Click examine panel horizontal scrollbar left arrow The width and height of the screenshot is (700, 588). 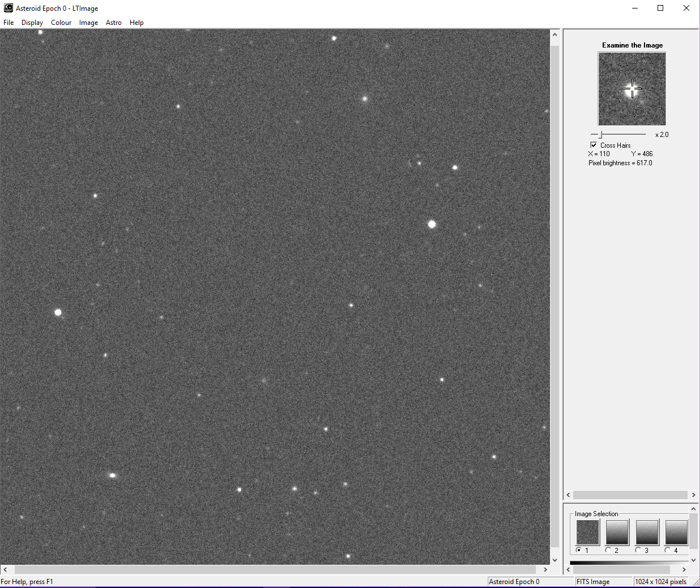[x=569, y=495]
